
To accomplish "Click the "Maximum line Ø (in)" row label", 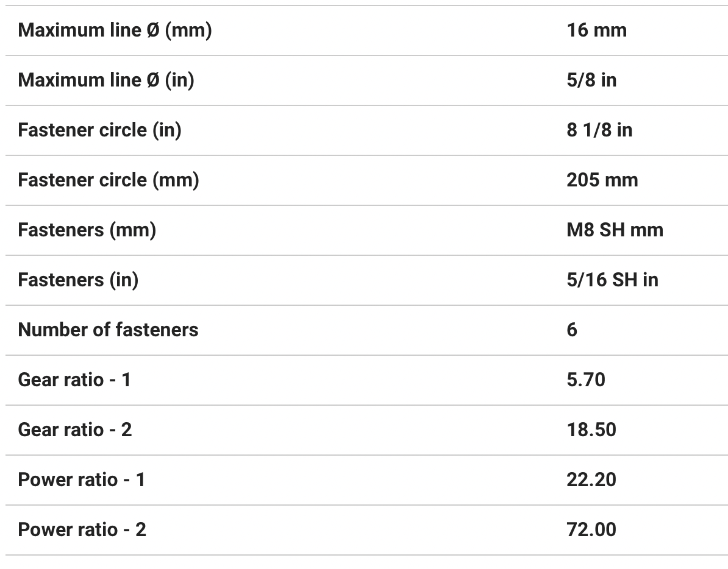I will click(x=106, y=80).
